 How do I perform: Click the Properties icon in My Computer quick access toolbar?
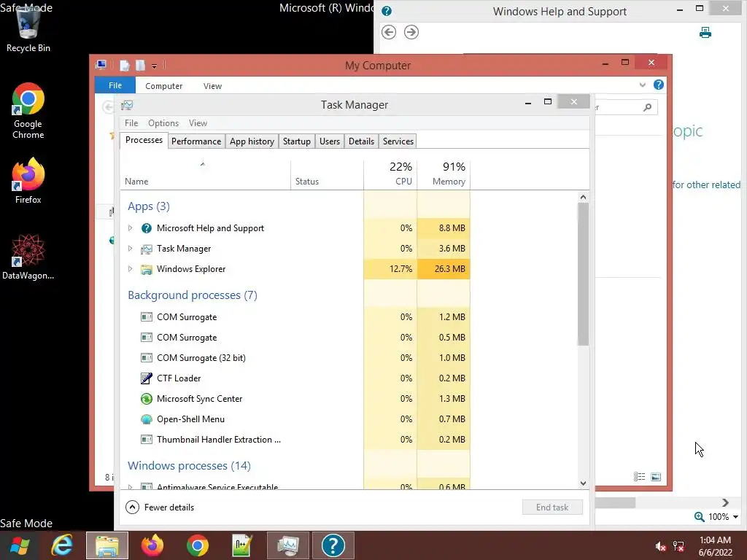pyautogui.click(x=125, y=65)
